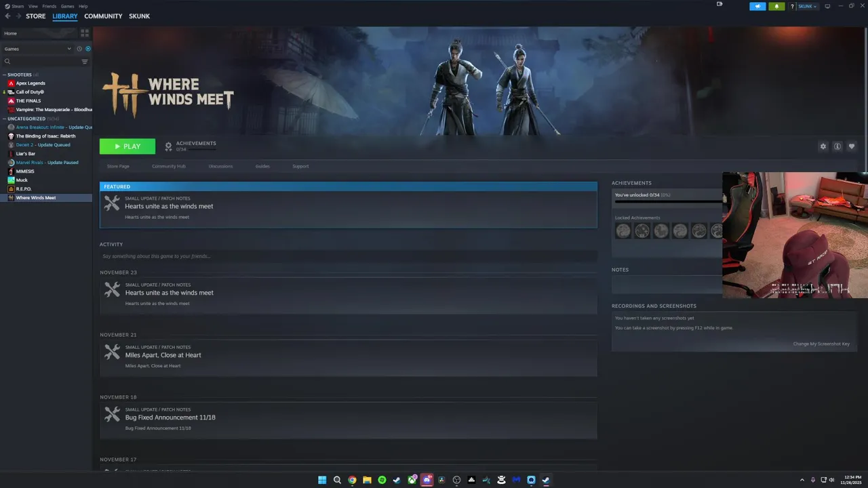The height and width of the screenshot is (488, 868).
Task: Select Marvel Rivals in library list
Action: [47, 163]
